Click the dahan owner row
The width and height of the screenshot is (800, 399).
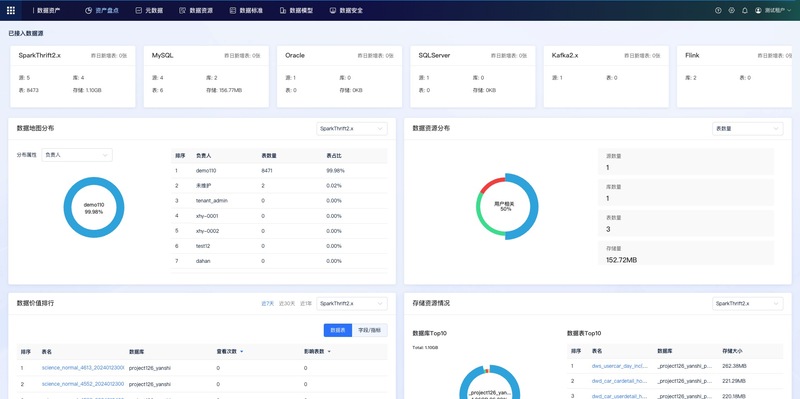click(x=279, y=261)
